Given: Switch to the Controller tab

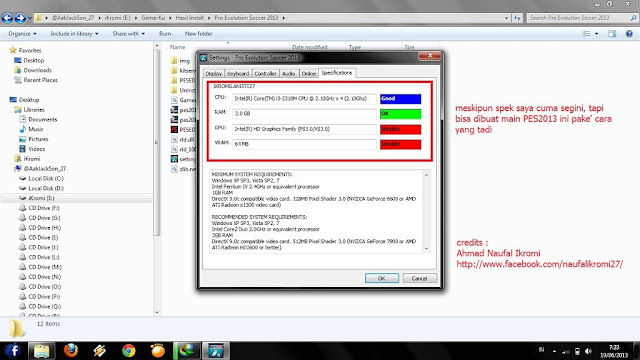Looking at the screenshot, I should click(x=265, y=73).
